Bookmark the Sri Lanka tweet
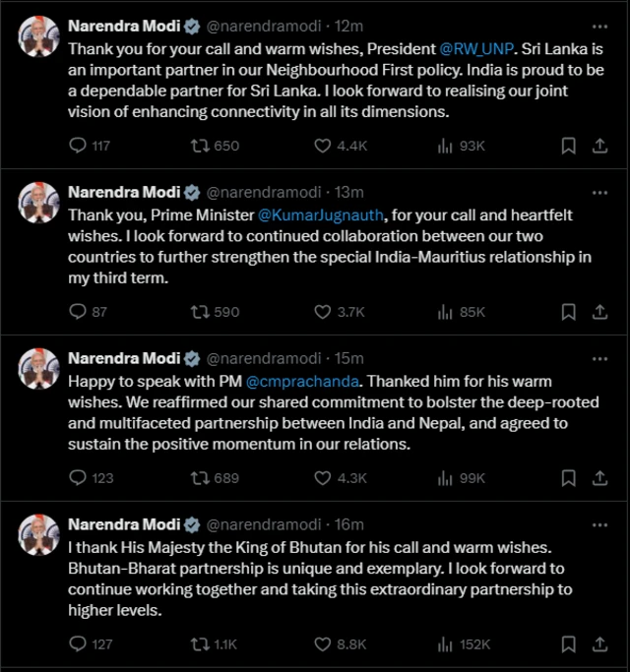Image resolution: width=630 pixels, height=672 pixels. (568, 146)
